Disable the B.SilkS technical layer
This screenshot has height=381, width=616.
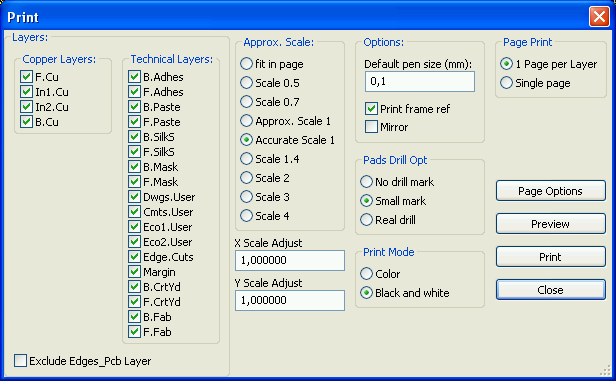134,137
